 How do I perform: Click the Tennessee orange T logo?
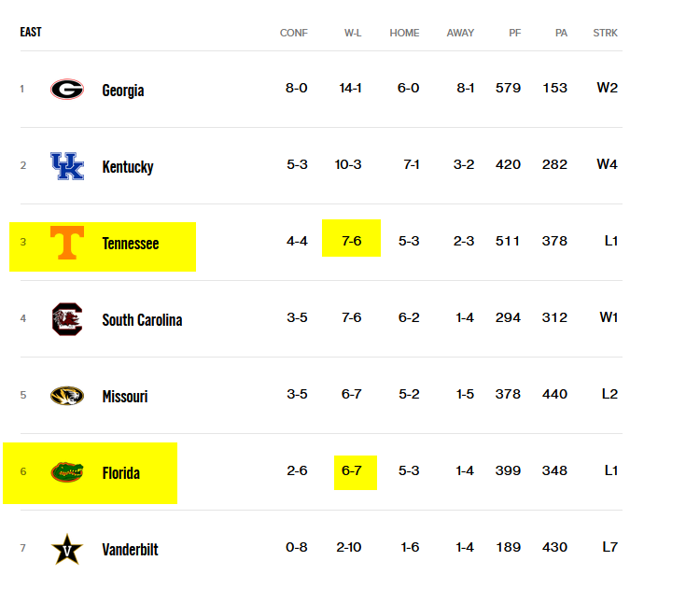point(67,243)
